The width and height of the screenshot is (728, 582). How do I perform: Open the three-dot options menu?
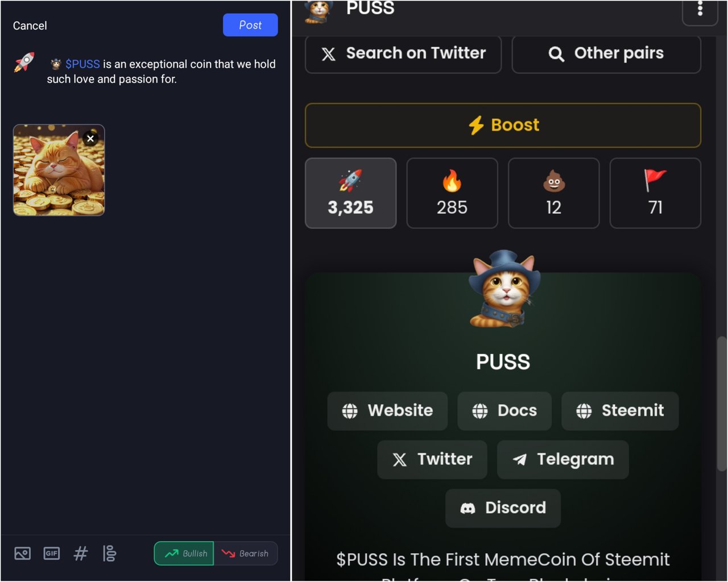point(700,10)
